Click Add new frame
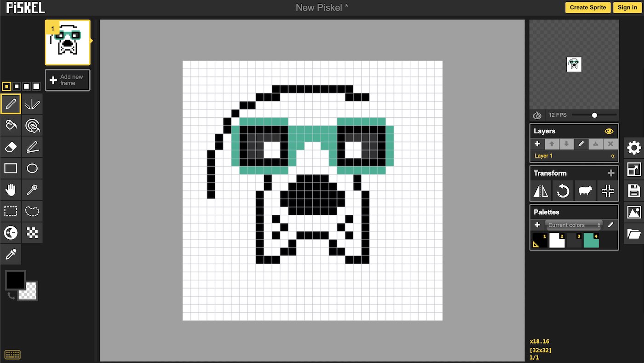Screen dimensions: 644x363 [68, 80]
